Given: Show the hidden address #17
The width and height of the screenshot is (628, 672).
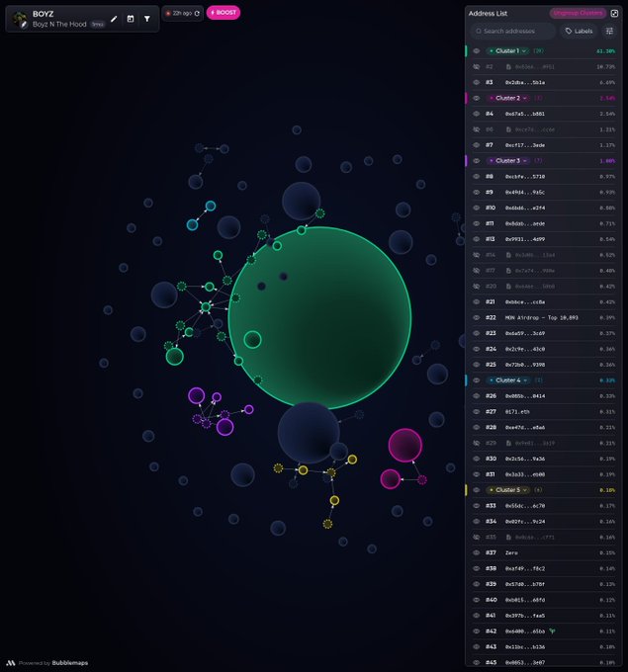Looking at the screenshot, I should coord(476,271).
